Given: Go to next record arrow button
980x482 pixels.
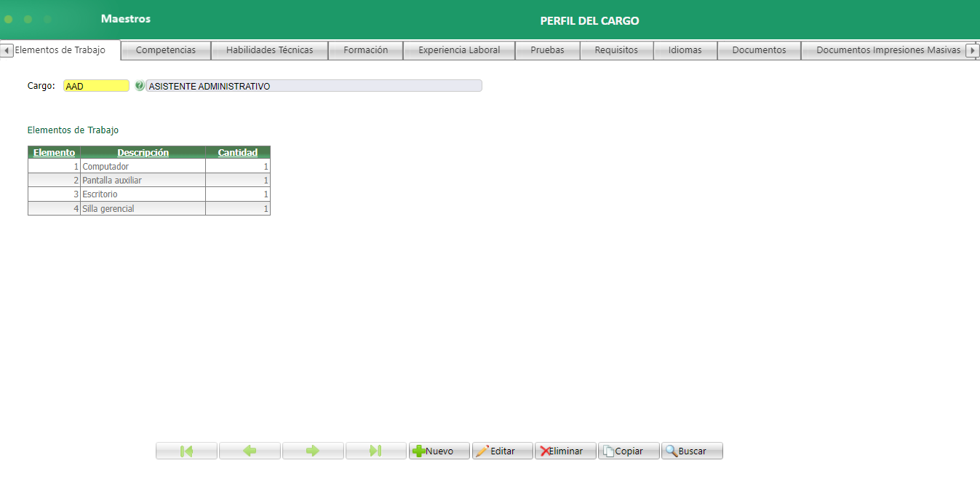Looking at the screenshot, I should click(313, 451).
